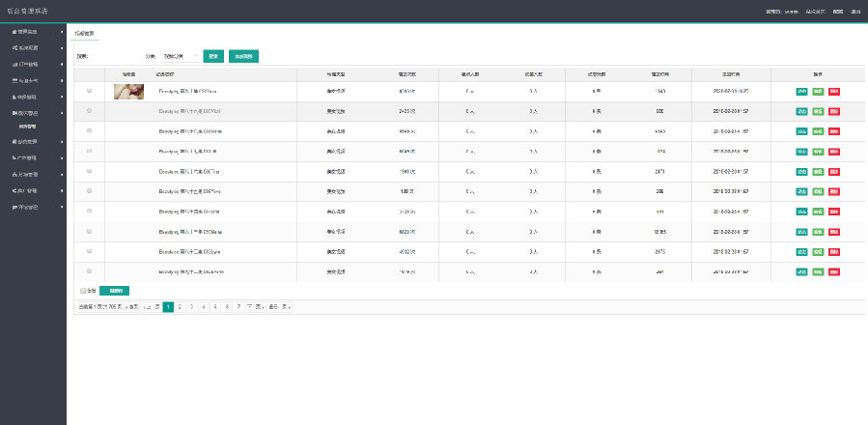Image resolution: width=868 pixels, height=425 pixels.
Task: Tick the checkbox of the first table row
Action: [90, 91]
